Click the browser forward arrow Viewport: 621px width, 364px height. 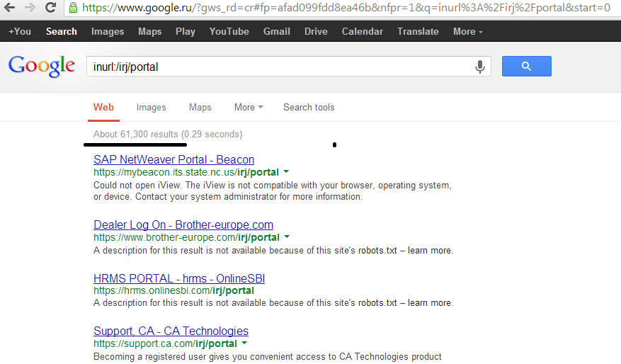[x=30, y=7]
